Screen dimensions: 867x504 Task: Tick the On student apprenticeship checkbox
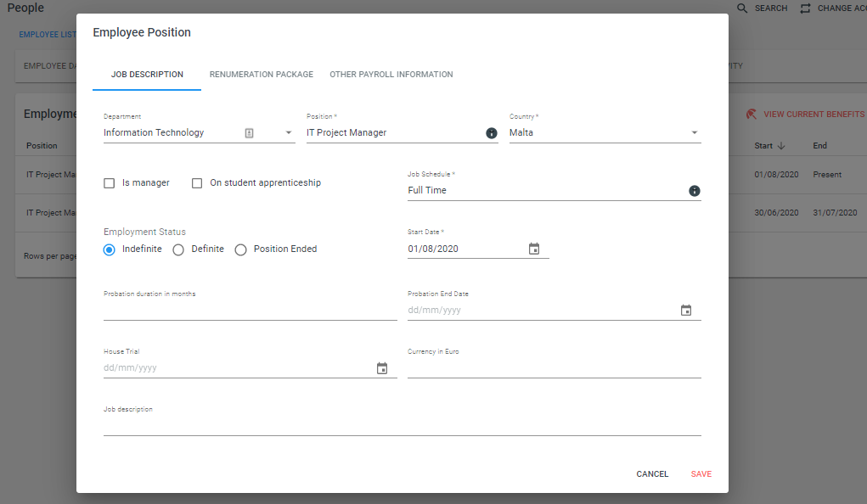(197, 183)
